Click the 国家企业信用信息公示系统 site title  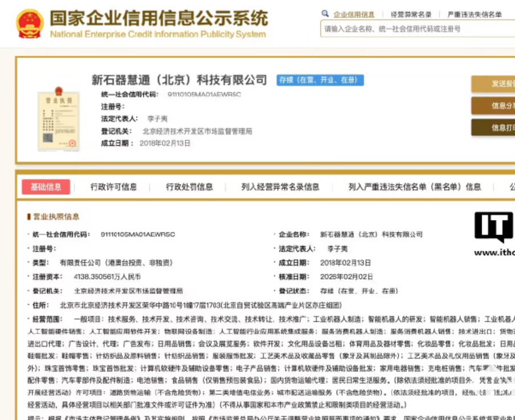click(x=158, y=18)
